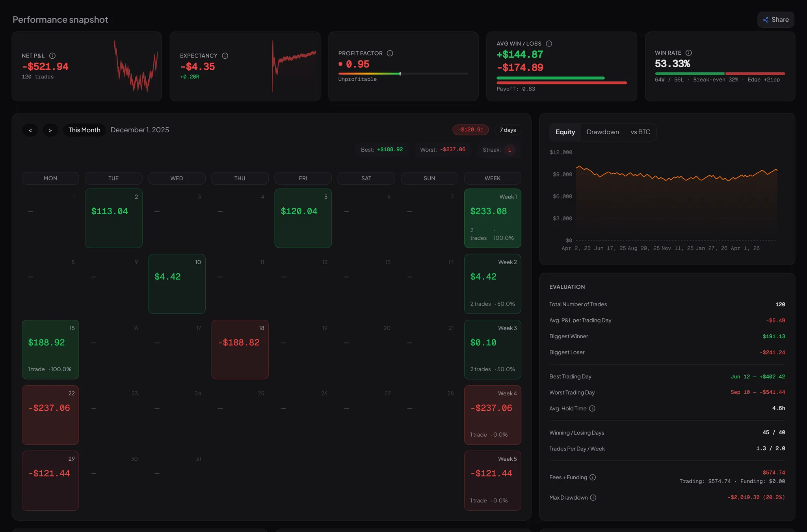Click the This Month button

(x=84, y=130)
